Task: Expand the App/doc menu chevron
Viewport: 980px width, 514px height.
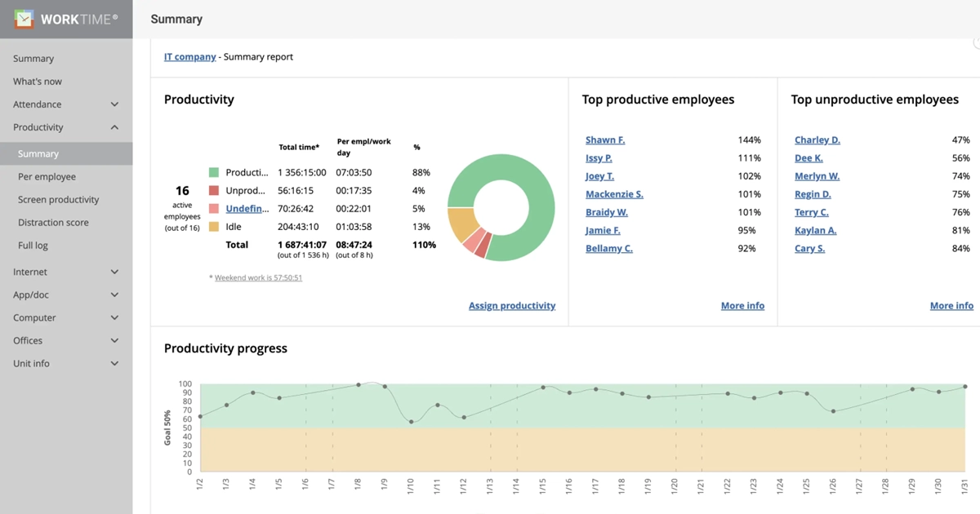Action: pos(114,295)
